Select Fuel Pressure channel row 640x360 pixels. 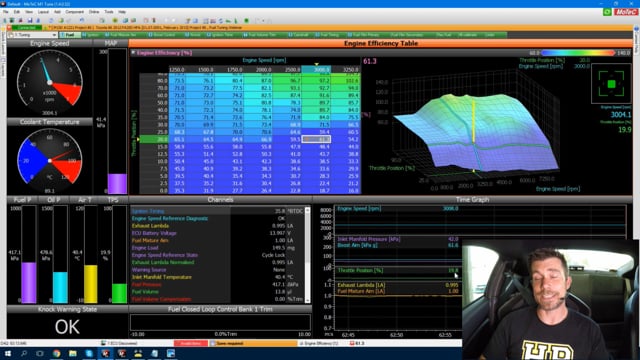coord(217,284)
